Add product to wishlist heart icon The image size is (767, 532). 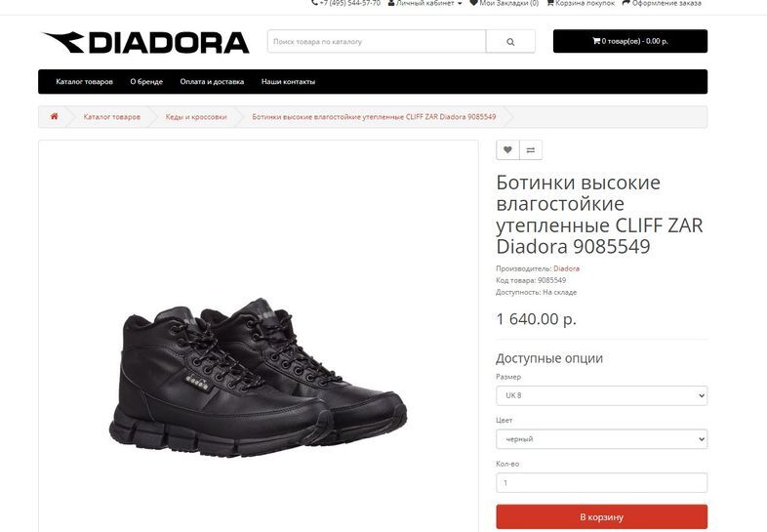507,149
